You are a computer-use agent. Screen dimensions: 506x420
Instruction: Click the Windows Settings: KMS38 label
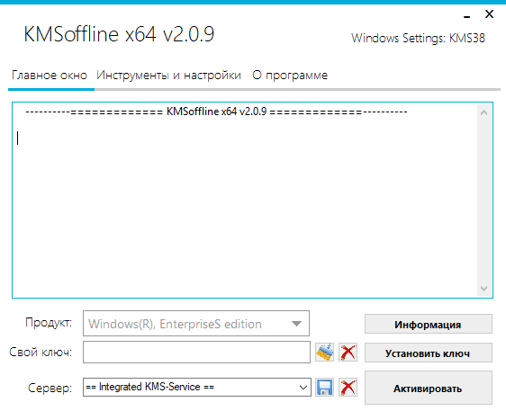[x=419, y=38]
